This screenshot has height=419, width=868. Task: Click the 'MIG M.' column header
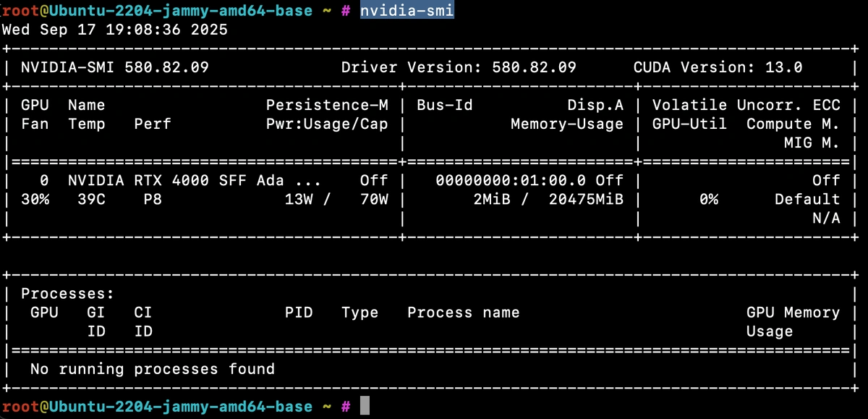click(812, 143)
